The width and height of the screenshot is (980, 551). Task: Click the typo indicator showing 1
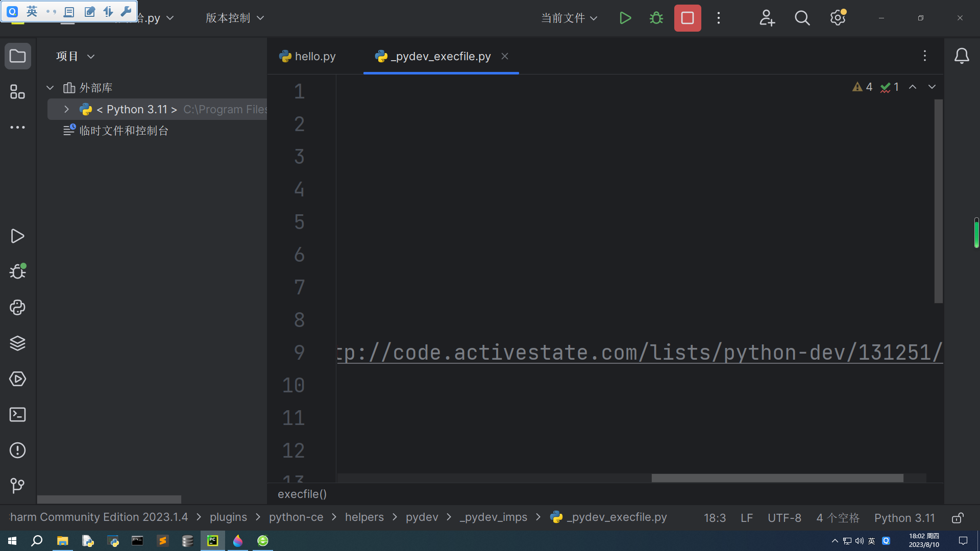point(890,87)
